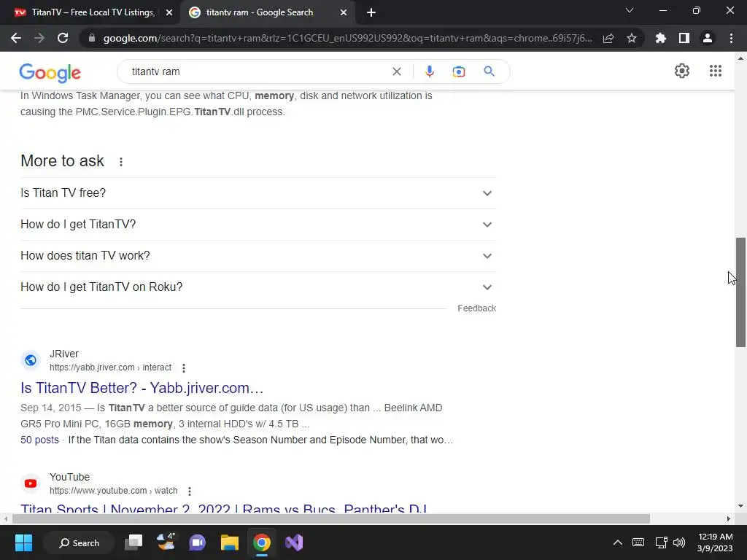Open the weather widget on taskbar
The image size is (747, 560).
[x=166, y=542]
